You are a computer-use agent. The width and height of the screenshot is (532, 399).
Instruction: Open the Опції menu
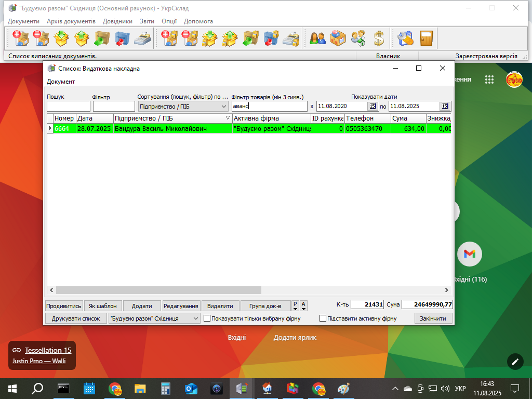(169, 21)
